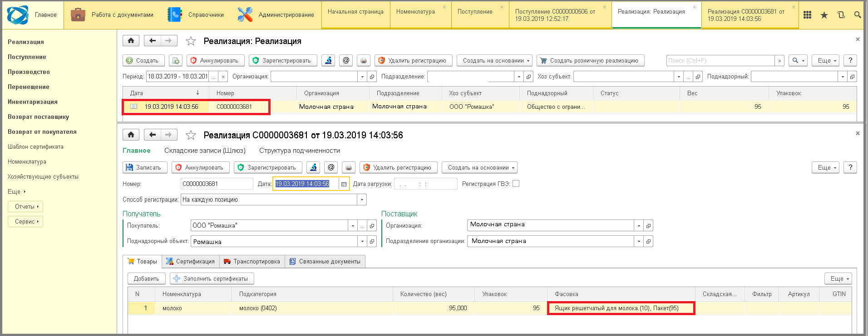This screenshot has width=868, height=336.
Task: Expand the Покупатель dropdown arrow
Action: pos(353,226)
